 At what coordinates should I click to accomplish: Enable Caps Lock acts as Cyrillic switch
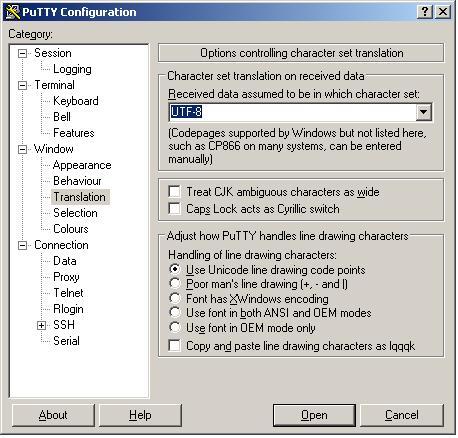pos(175,209)
